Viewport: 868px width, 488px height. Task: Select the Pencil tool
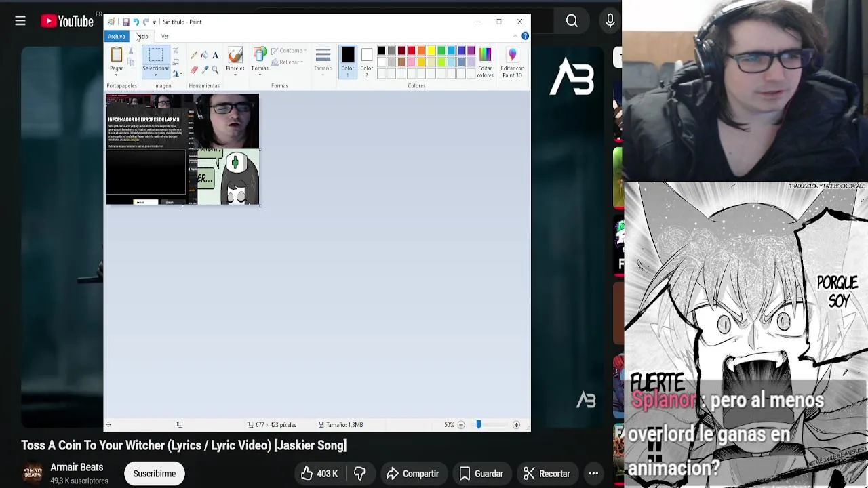click(194, 55)
